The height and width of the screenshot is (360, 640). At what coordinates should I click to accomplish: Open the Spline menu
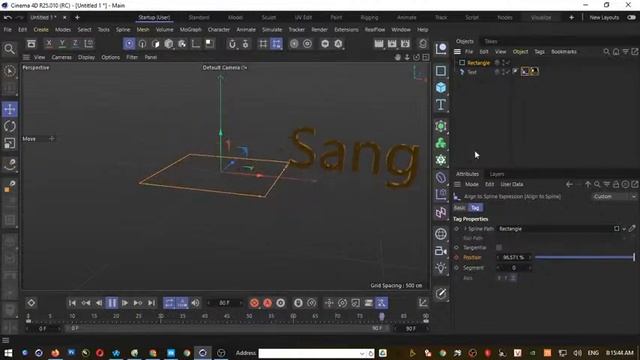tap(123, 30)
